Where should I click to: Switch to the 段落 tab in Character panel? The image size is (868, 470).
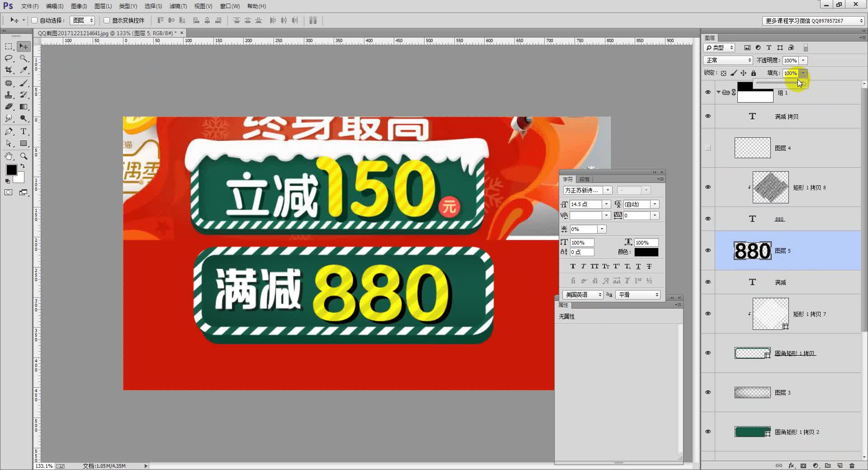tap(584, 179)
